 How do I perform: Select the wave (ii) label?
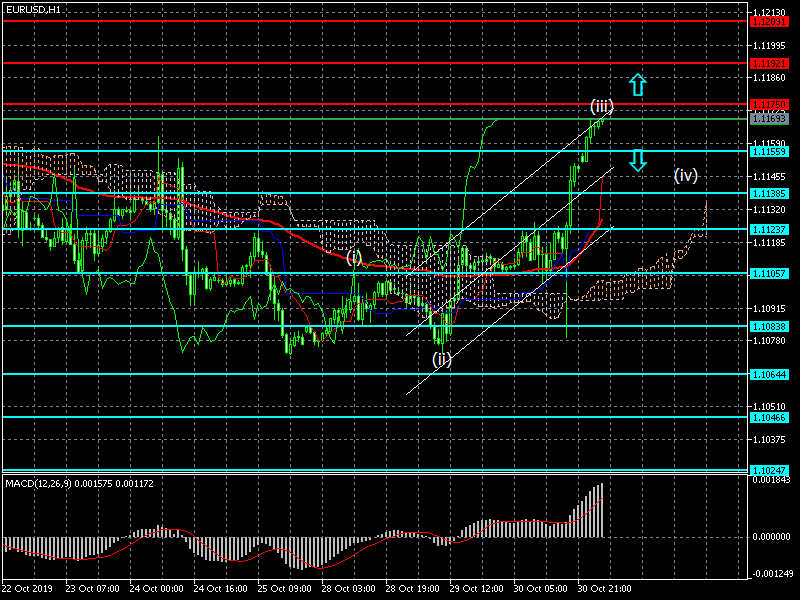click(x=442, y=360)
